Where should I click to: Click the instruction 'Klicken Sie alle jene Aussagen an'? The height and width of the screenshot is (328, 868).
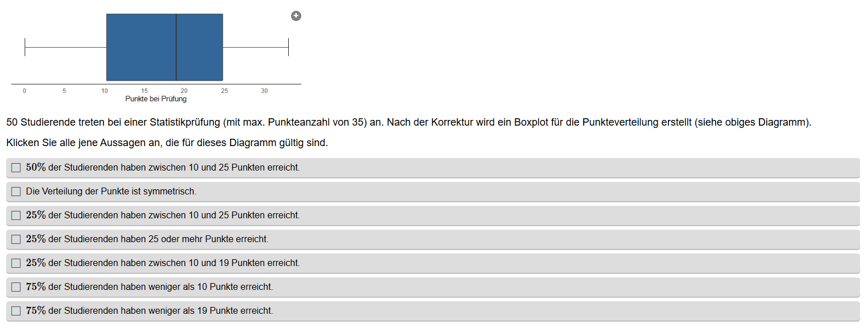click(x=167, y=143)
